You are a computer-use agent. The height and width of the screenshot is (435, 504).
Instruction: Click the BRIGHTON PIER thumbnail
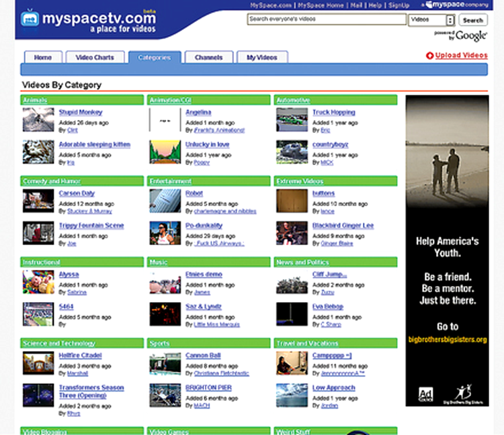click(165, 395)
